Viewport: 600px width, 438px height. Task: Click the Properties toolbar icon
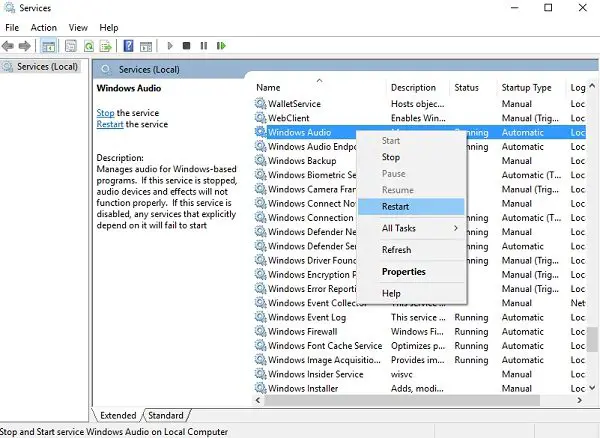pyautogui.click(x=71, y=46)
